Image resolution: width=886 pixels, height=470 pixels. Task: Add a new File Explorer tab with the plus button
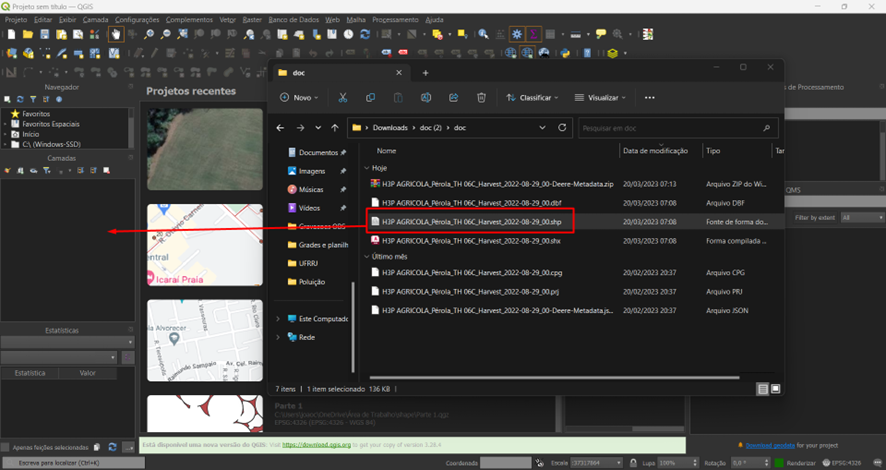(425, 73)
